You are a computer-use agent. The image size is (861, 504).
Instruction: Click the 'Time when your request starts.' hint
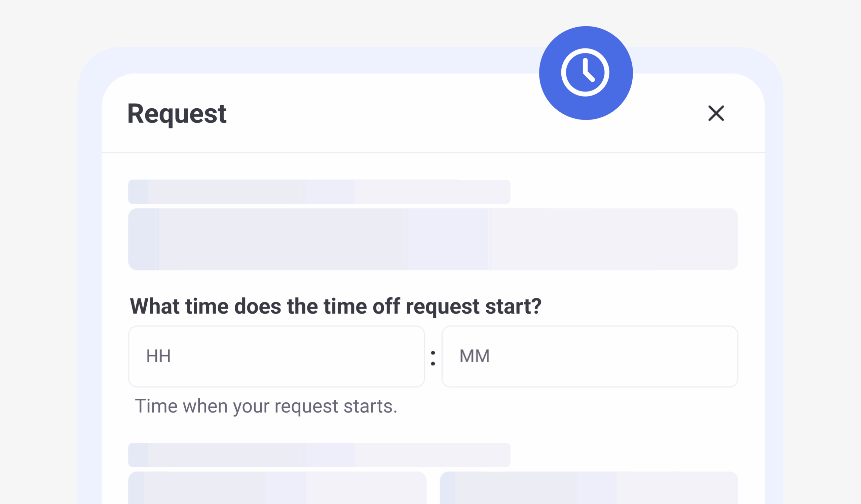click(266, 406)
